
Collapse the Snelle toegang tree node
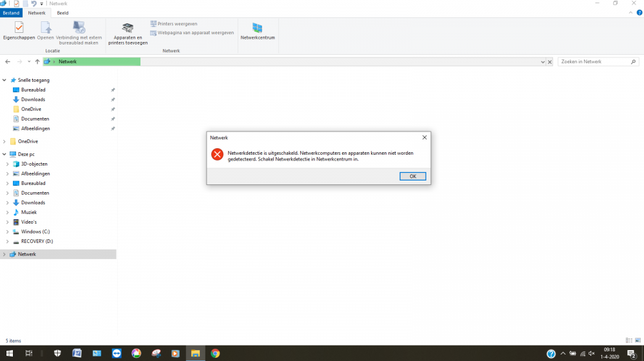coord(5,80)
